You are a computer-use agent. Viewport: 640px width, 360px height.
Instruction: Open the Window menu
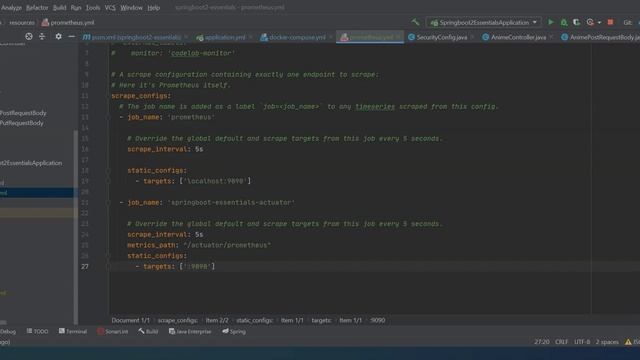[x=131, y=8]
